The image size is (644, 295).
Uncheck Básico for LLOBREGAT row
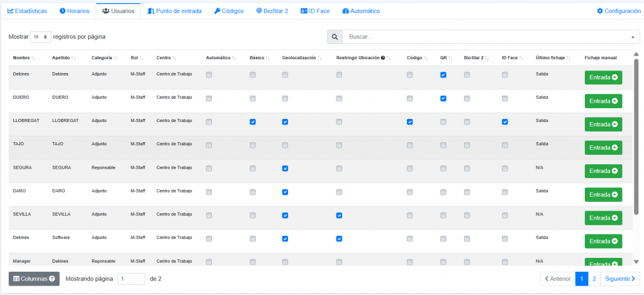(253, 122)
